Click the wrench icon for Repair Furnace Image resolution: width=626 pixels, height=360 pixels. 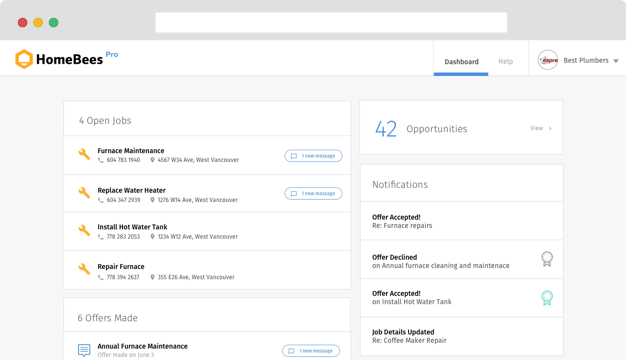pos(84,269)
